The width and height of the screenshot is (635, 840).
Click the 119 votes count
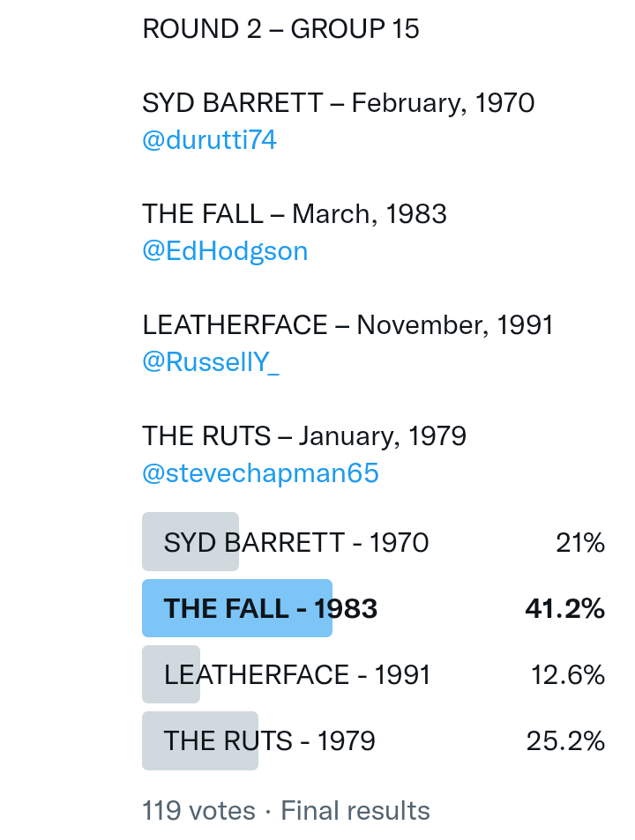(x=198, y=811)
